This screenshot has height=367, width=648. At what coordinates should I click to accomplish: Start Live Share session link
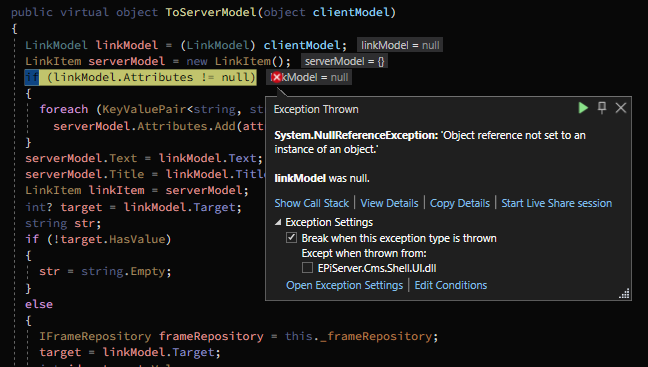[557, 203]
